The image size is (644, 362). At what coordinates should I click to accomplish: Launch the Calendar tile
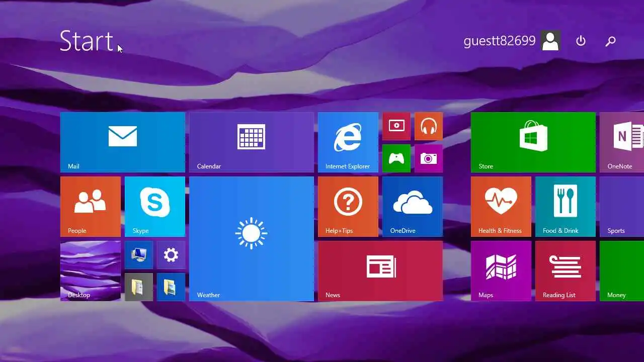pos(252,142)
